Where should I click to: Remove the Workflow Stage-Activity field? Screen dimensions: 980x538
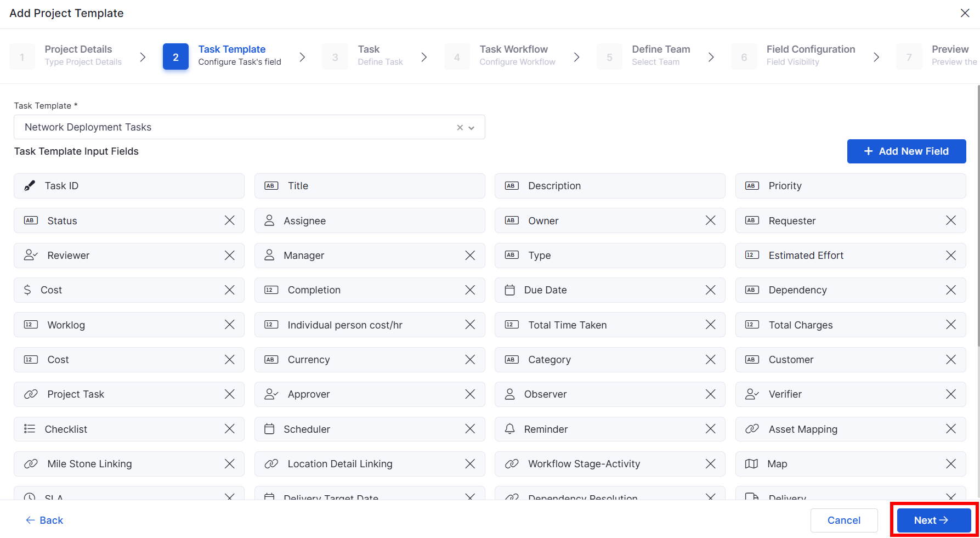pos(710,464)
